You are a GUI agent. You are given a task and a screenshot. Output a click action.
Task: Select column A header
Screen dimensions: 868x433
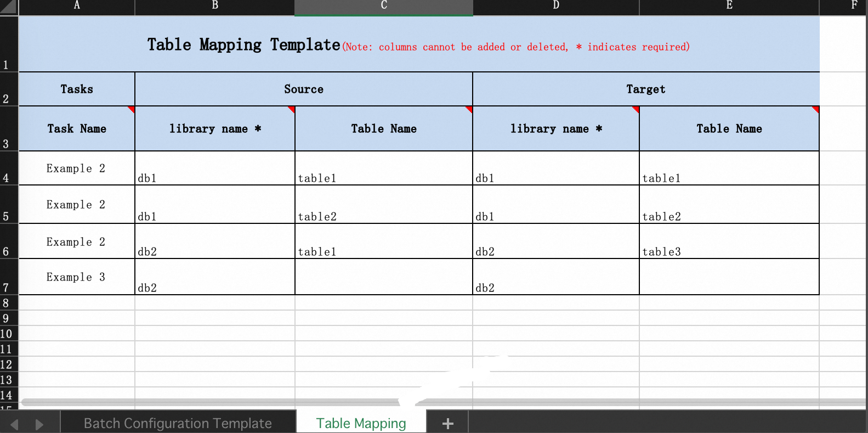tap(77, 5)
